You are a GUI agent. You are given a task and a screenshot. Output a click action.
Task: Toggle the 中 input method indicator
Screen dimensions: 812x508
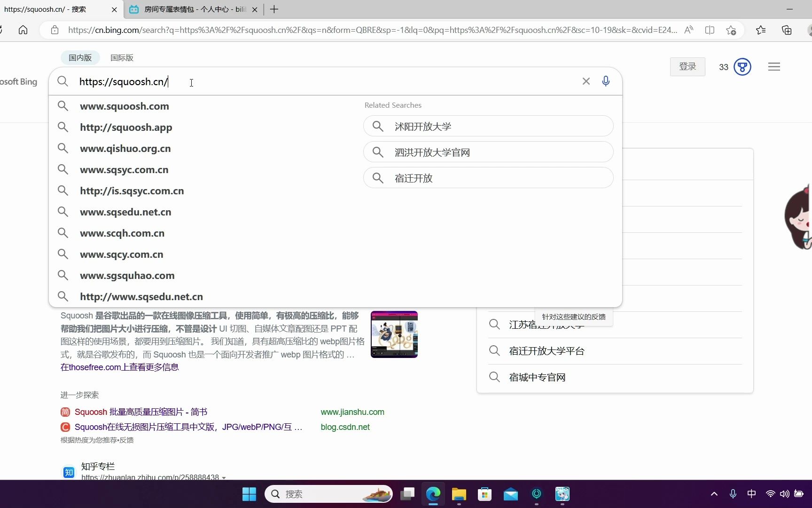tap(751, 493)
